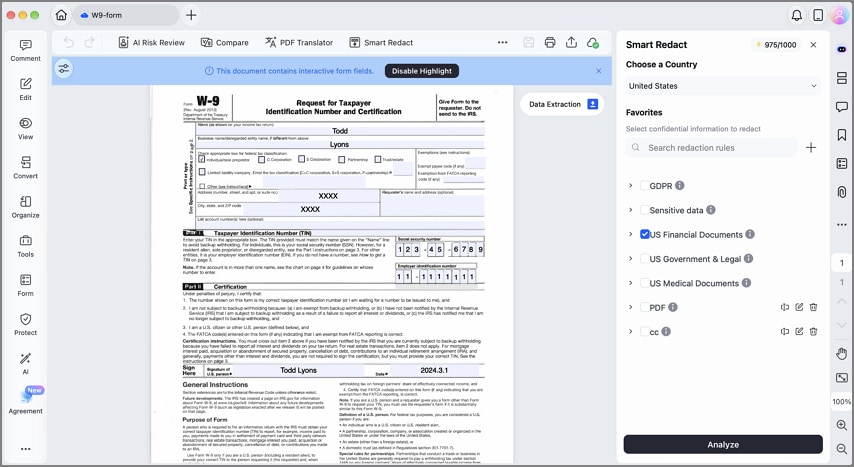Open the Comment tool in sidebar
This screenshot has width=854, height=467.
pyautogui.click(x=26, y=51)
